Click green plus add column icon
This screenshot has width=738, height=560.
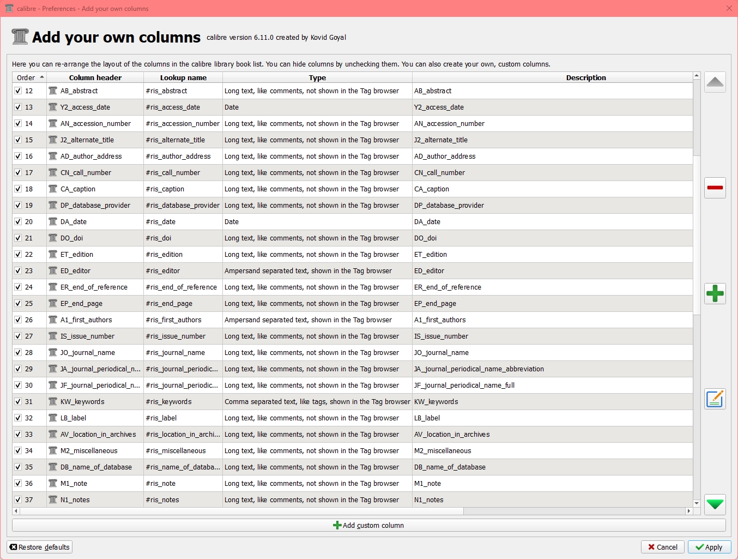[715, 293]
